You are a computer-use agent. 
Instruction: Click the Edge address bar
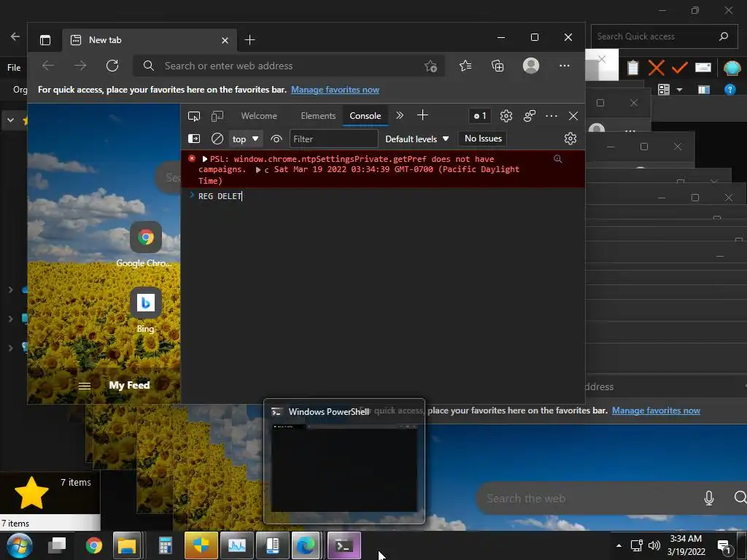click(x=288, y=66)
